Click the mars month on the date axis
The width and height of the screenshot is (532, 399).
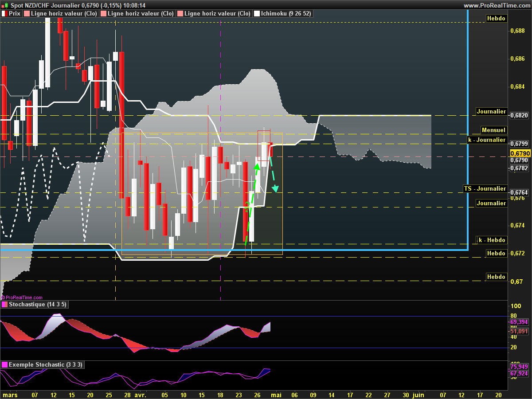coord(11,395)
